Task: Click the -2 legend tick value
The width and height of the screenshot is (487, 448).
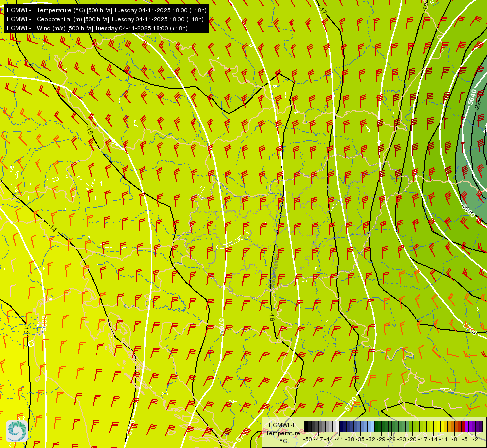Action: click(x=475, y=440)
